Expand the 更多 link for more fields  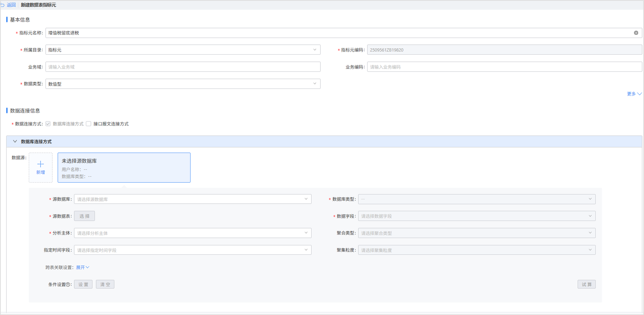[634, 94]
